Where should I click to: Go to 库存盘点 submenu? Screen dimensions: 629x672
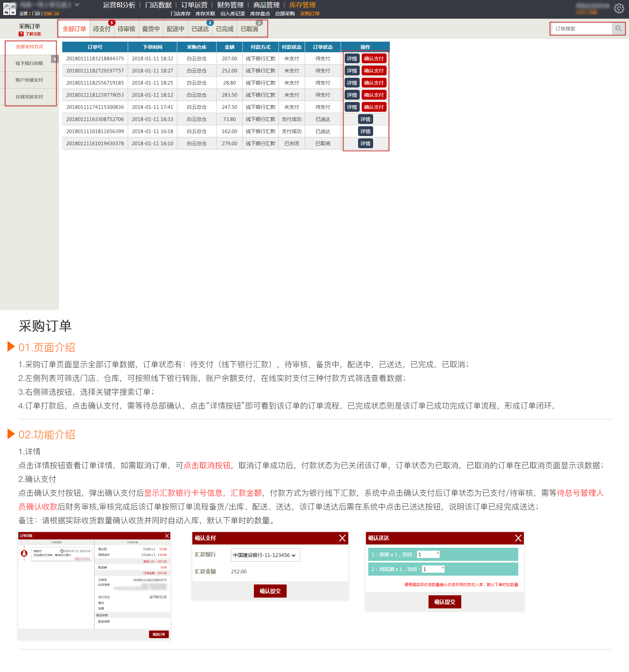(260, 14)
